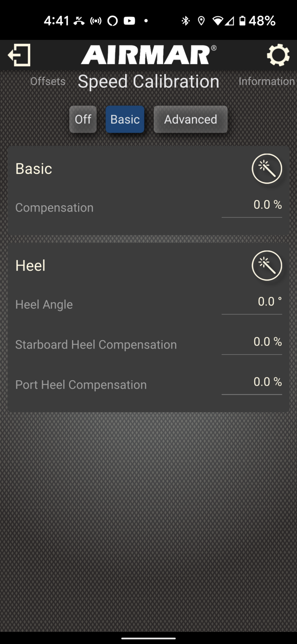
Task: Go to the Offsets tab
Action: pyautogui.click(x=48, y=81)
